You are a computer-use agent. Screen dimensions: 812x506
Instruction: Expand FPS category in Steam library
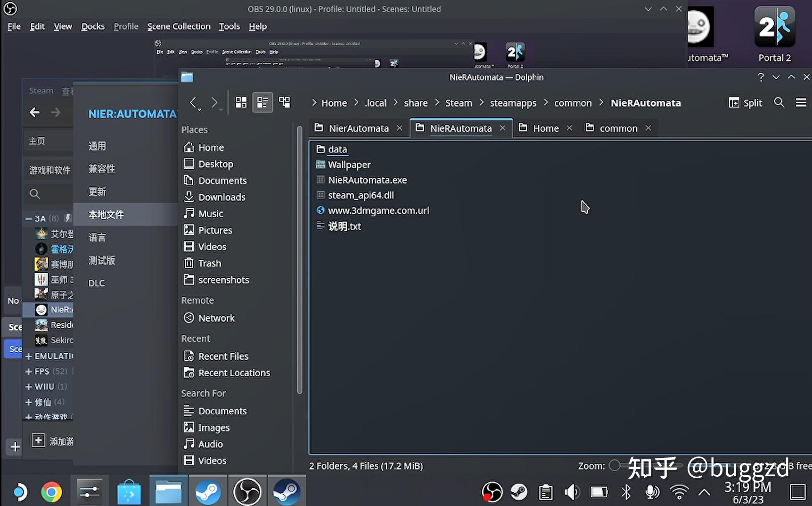(29, 372)
